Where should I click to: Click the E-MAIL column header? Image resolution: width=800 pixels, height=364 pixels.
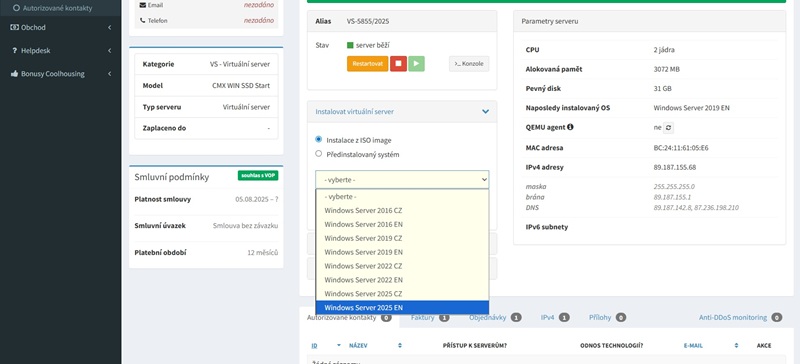pos(693,346)
